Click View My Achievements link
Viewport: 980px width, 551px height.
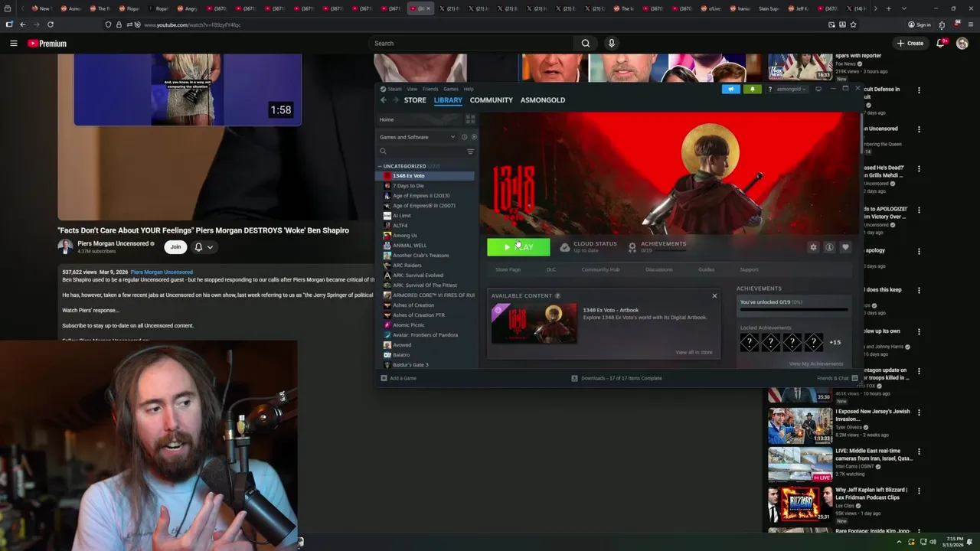(816, 364)
